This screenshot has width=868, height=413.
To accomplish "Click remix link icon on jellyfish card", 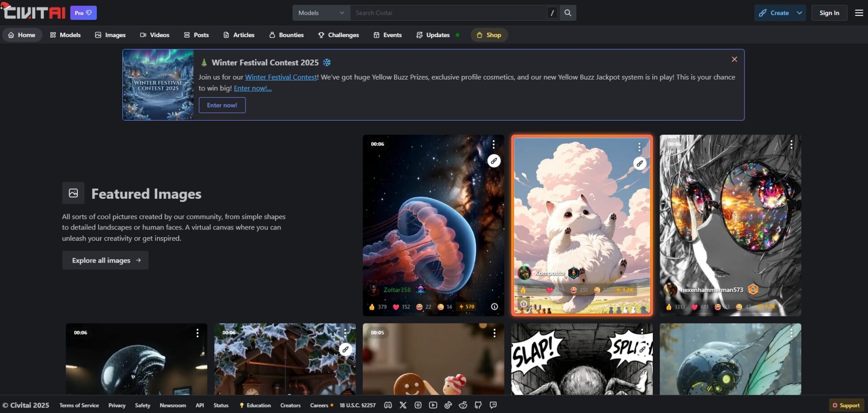I will [x=494, y=161].
